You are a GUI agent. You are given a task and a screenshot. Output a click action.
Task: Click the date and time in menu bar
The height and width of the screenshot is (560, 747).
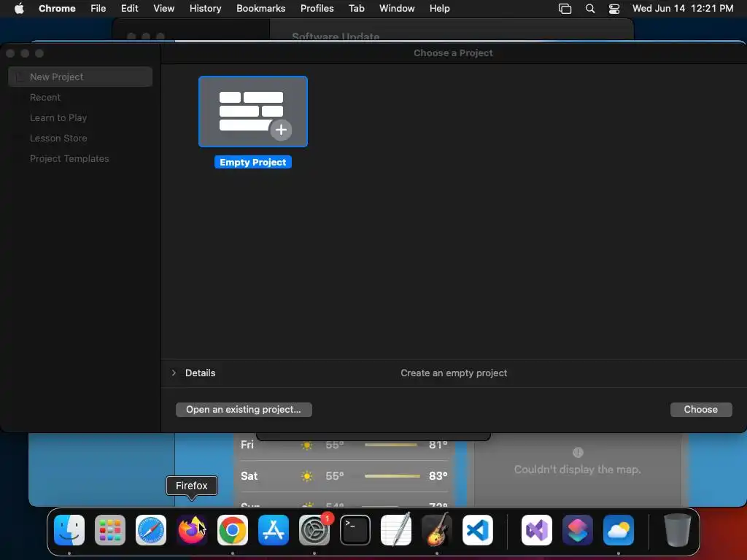coord(683,8)
